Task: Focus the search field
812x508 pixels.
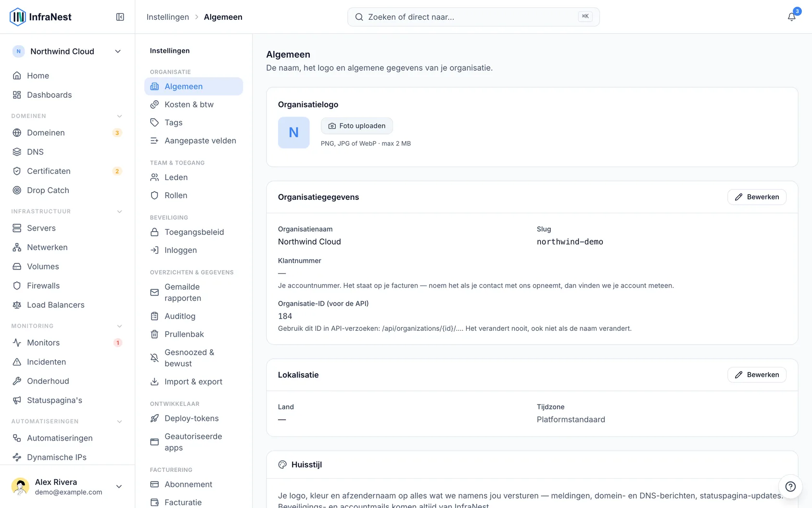Action: 473,17
